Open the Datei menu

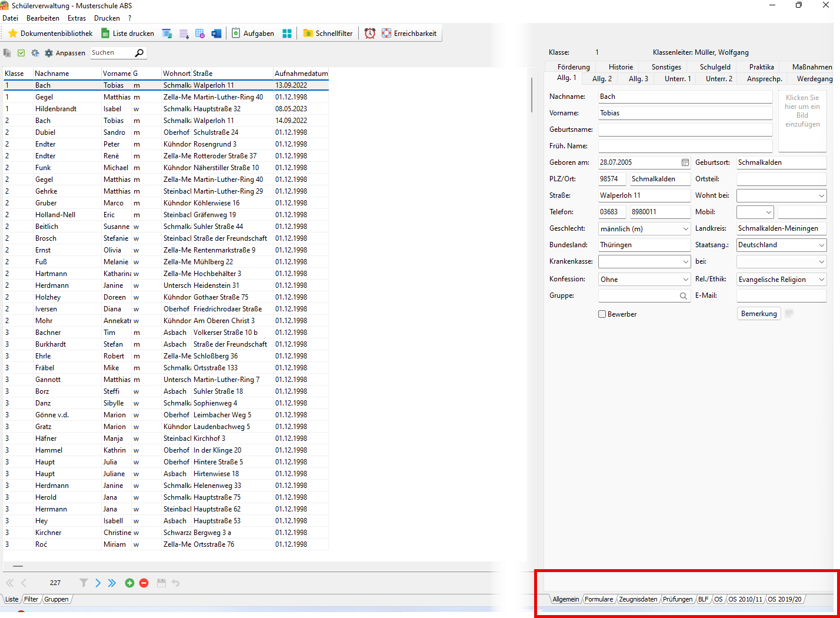click(x=10, y=18)
